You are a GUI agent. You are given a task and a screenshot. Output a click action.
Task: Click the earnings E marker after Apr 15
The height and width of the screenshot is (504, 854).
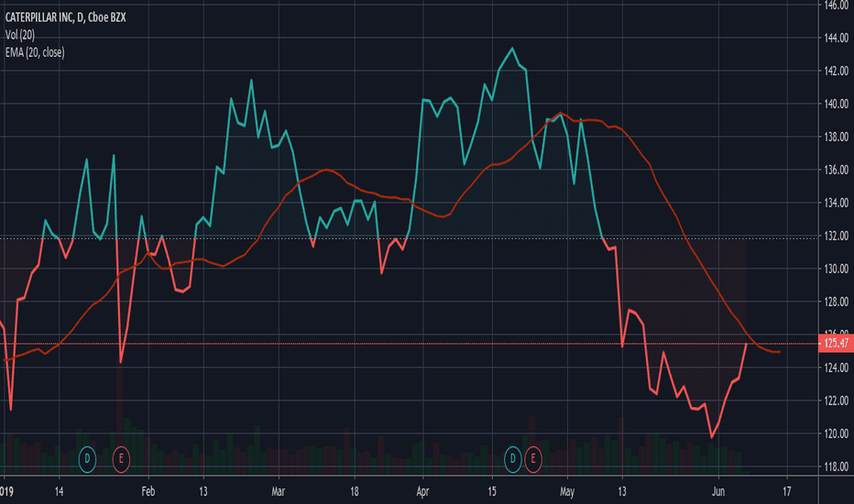coord(533,459)
